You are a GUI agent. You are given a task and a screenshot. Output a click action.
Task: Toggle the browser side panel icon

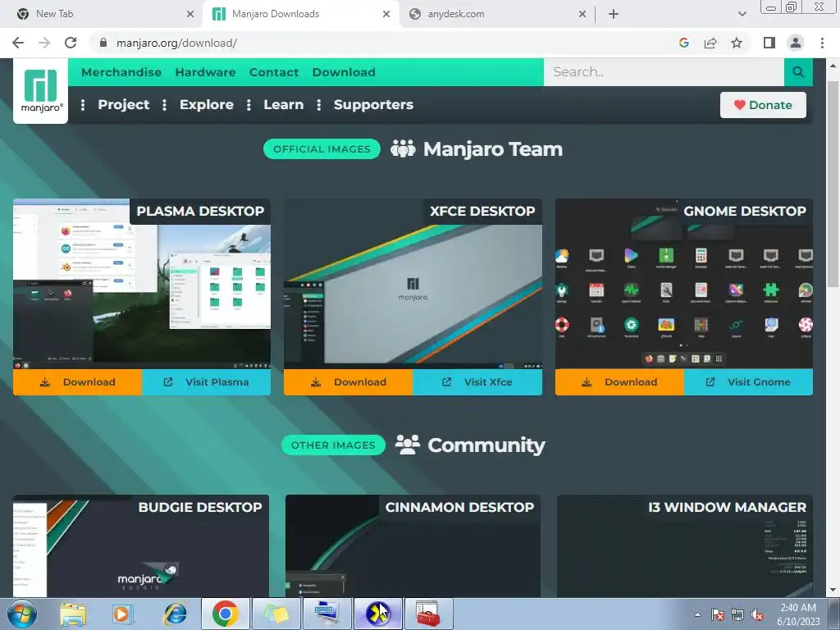(x=769, y=43)
